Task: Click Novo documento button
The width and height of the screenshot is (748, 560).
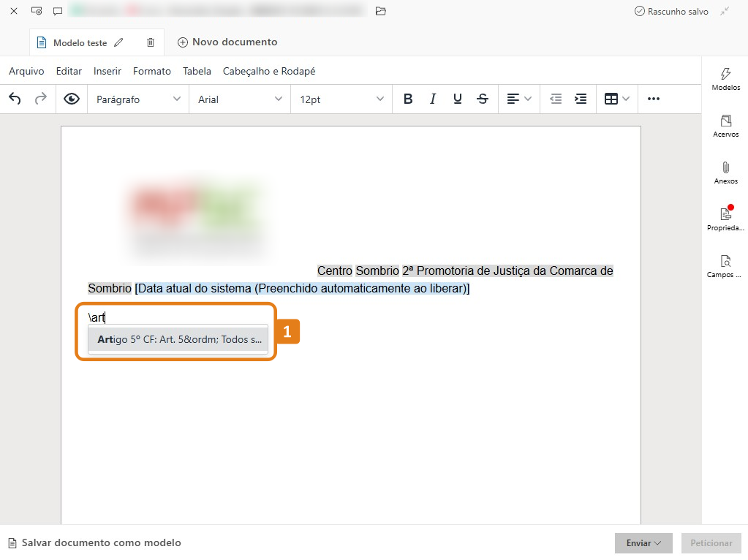Action: (227, 42)
